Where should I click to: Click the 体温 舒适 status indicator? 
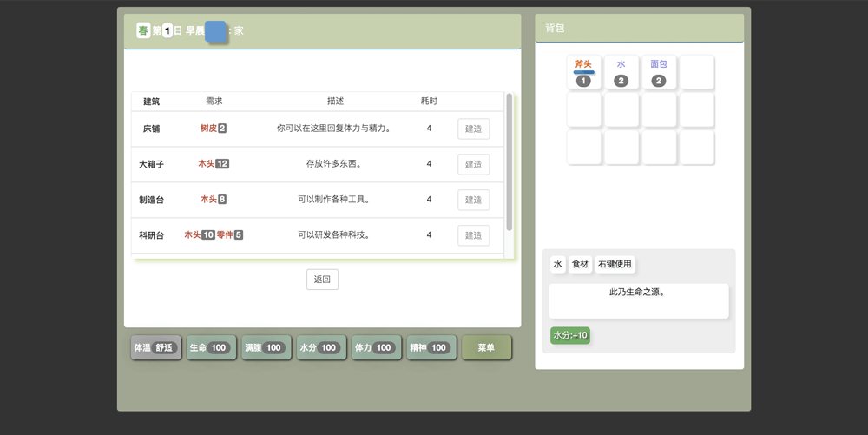[x=155, y=347]
